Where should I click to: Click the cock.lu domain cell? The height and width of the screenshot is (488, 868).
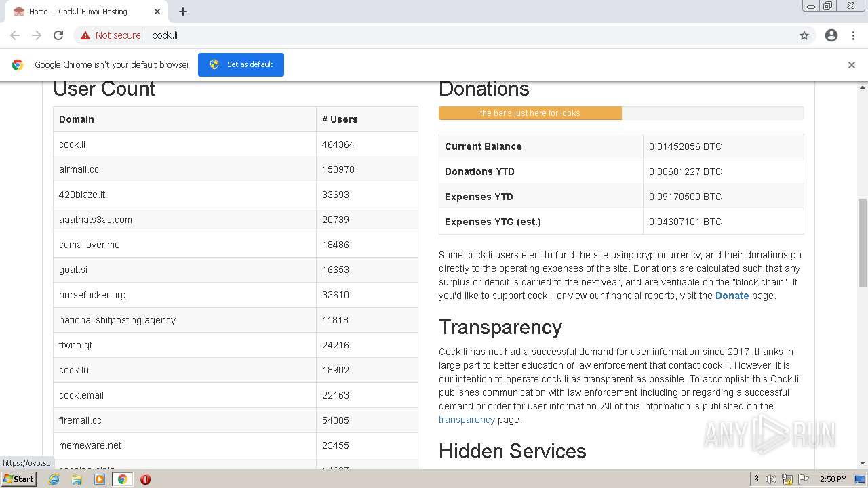(184, 370)
